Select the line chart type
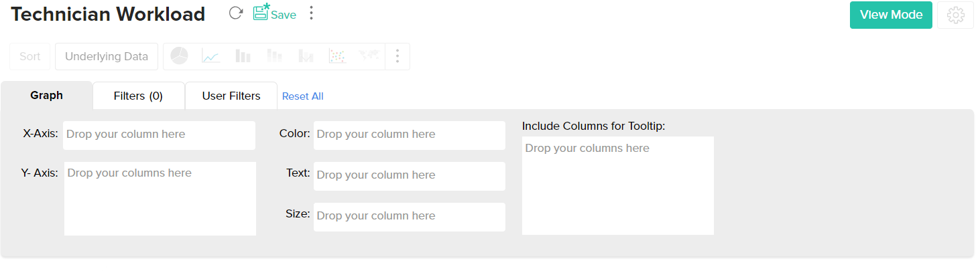Viewport: 980px width, 271px height. tap(210, 56)
